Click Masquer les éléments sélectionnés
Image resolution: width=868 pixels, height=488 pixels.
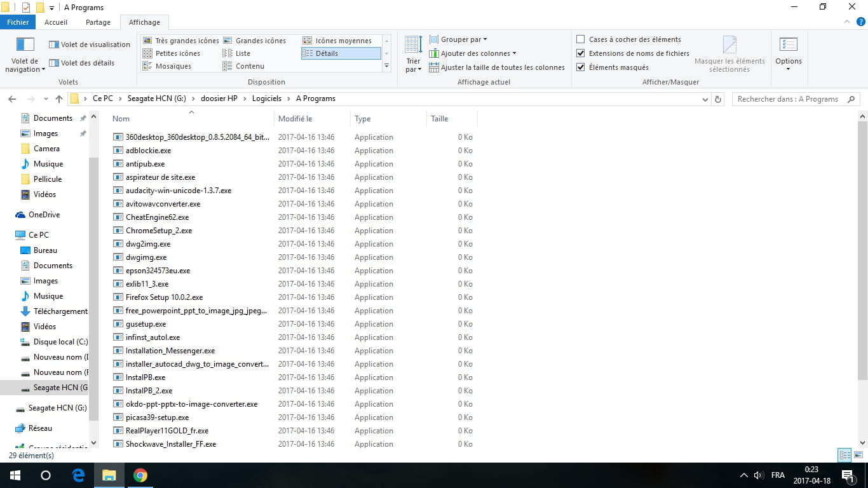[x=729, y=55]
